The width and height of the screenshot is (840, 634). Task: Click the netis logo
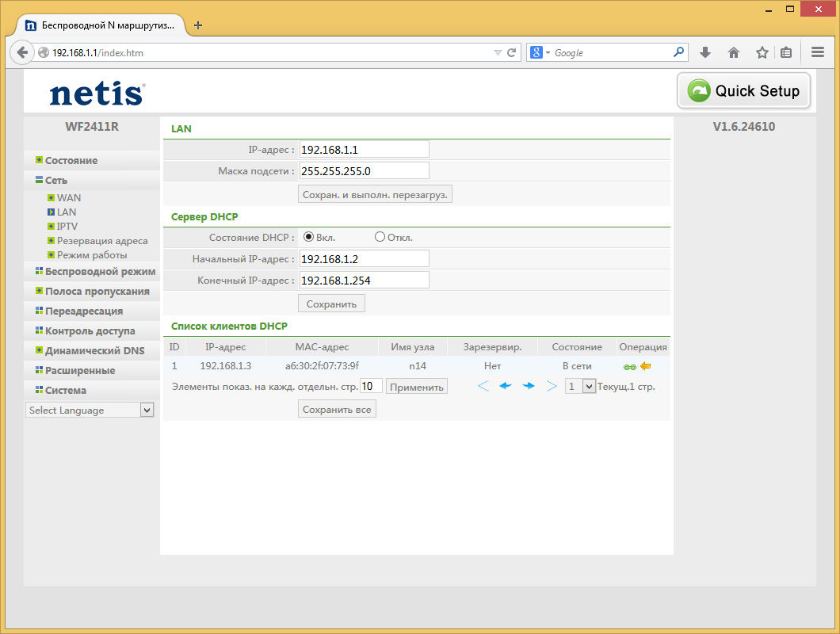point(97,94)
